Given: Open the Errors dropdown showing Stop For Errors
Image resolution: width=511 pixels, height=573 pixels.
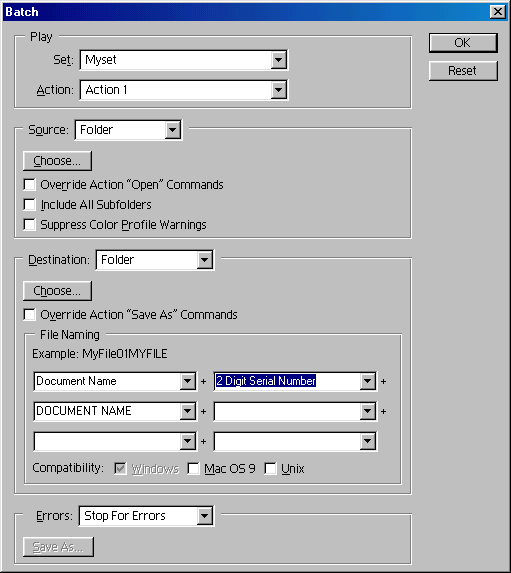Looking at the screenshot, I should [146, 516].
